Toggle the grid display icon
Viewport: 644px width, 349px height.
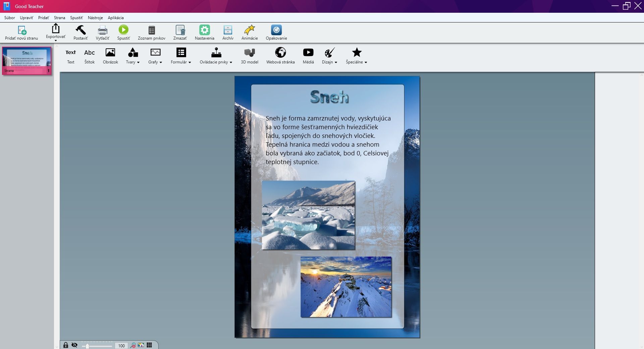pos(149,345)
